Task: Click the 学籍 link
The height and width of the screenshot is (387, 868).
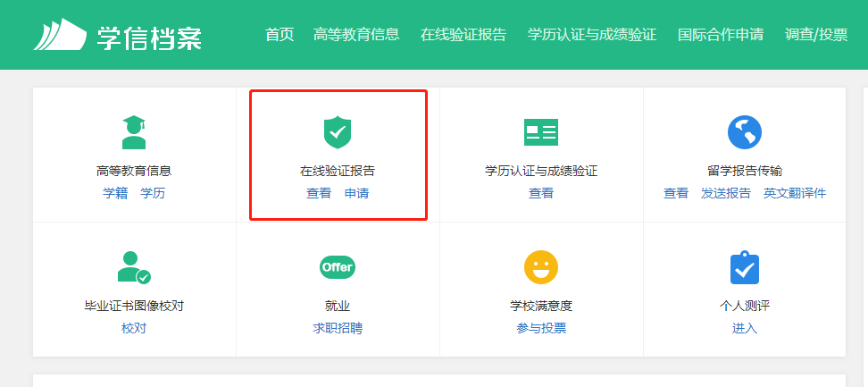Action: (115, 193)
